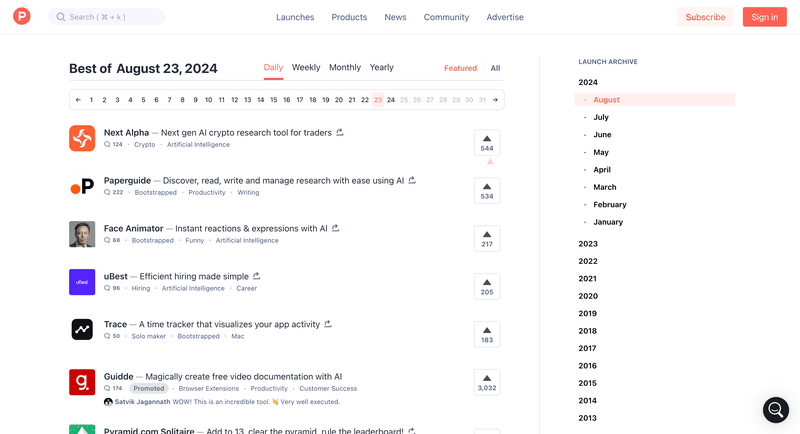Expand the 2013 launch archive year
The width and height of the screenshot is (800, 434).
[x=587, y=418]
